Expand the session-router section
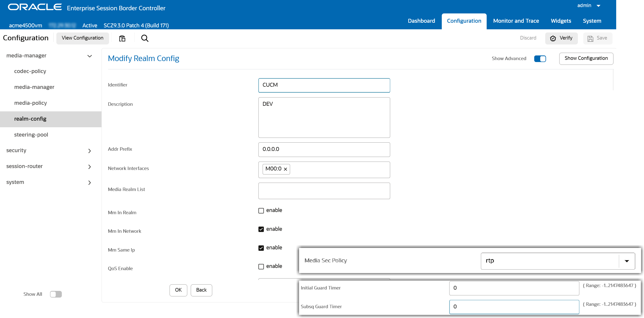 tap(90, 167)
